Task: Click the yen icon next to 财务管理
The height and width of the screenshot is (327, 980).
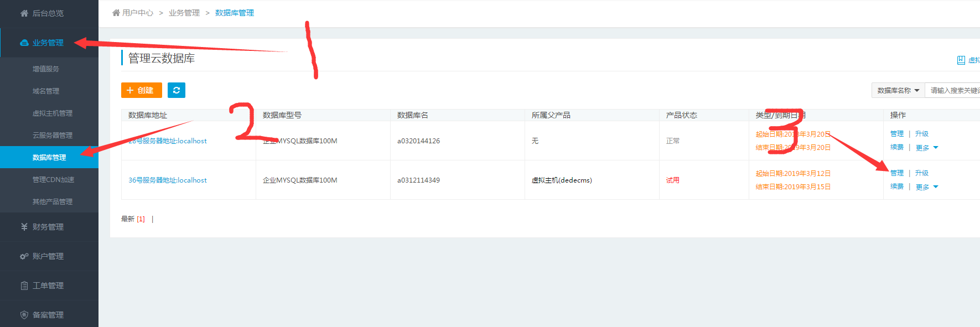Action: coord(24,227)
